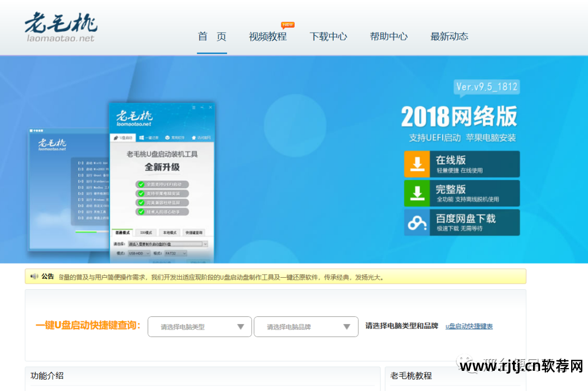Click the 支持UEFI启动 苹果电脑安装 banner text
This screenshot has height=391, width=588.
462,138
